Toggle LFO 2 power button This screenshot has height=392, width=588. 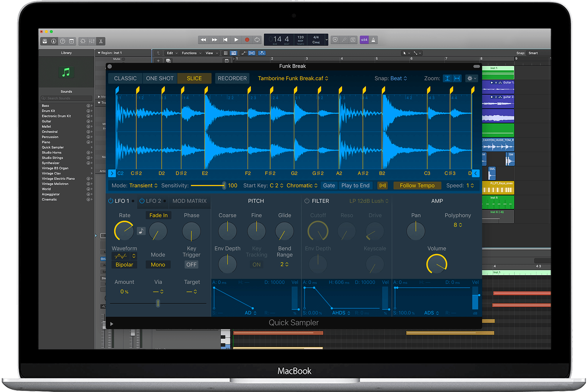pyautogui.click(x=142, y=201)
